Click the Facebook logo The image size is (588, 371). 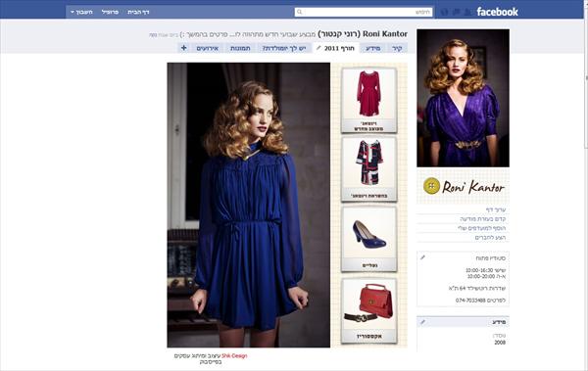497,12
